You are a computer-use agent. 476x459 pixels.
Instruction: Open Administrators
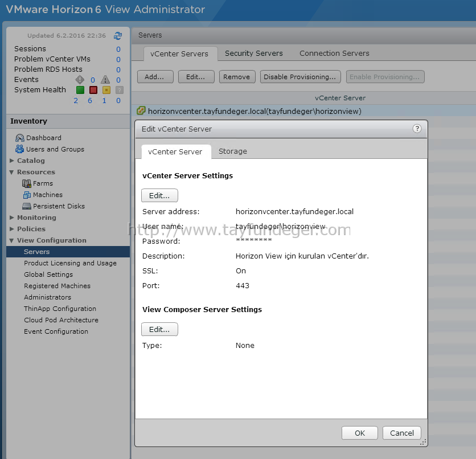pyautogui.click(x=47, y=297)
